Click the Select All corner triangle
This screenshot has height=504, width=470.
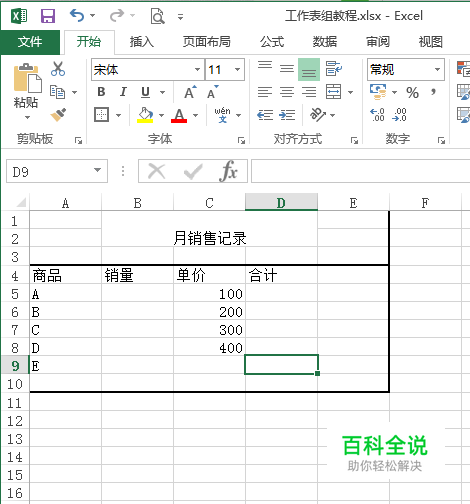[21, 202]
